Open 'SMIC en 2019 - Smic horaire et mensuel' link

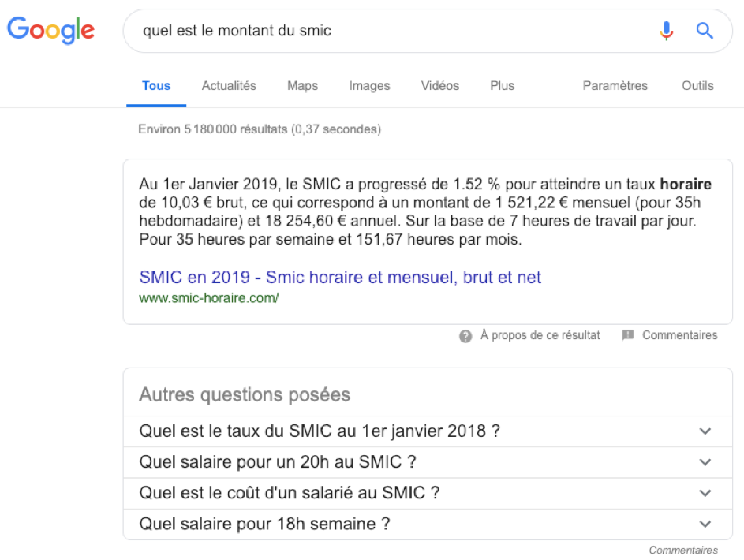[x=340, y=277]
